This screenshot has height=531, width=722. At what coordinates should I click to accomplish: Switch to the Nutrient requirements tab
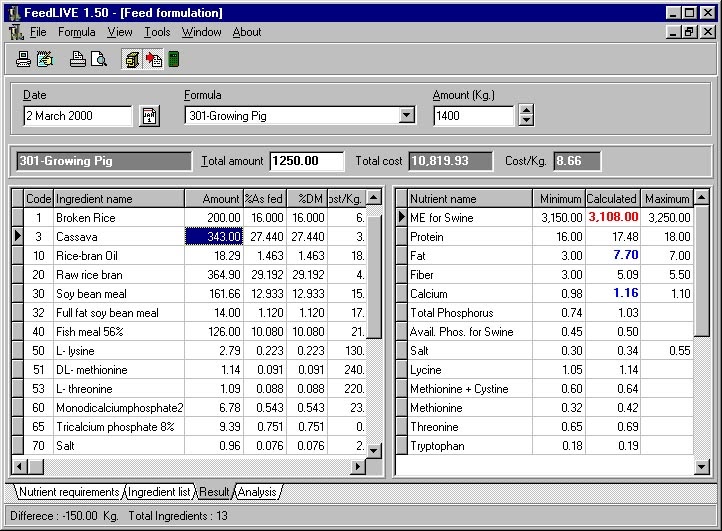[69, 492]
